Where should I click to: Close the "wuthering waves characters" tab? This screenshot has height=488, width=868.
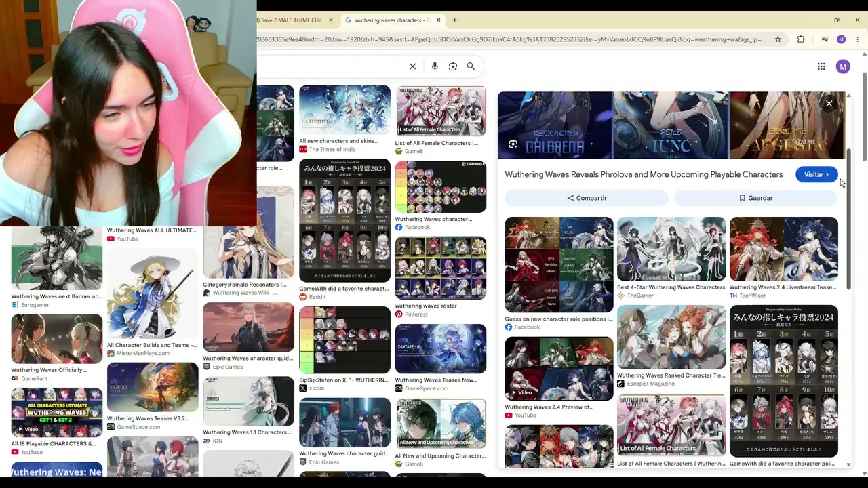[x=438, y=20]
